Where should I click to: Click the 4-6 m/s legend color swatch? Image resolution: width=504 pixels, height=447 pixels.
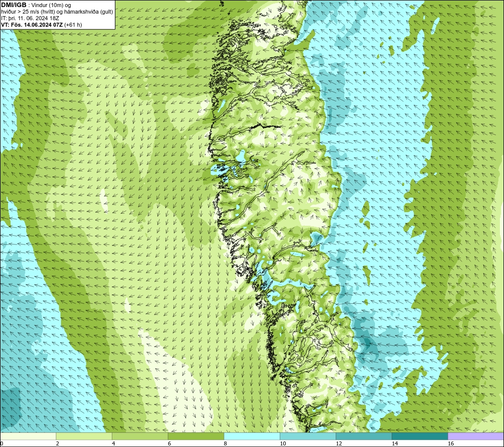[140, 436]
